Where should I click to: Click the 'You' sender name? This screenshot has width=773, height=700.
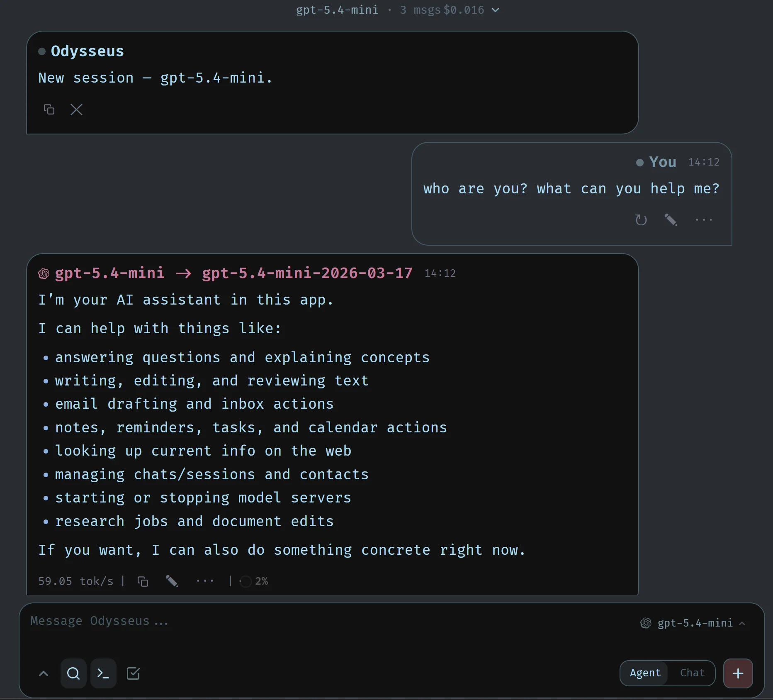tap(663, 162)
